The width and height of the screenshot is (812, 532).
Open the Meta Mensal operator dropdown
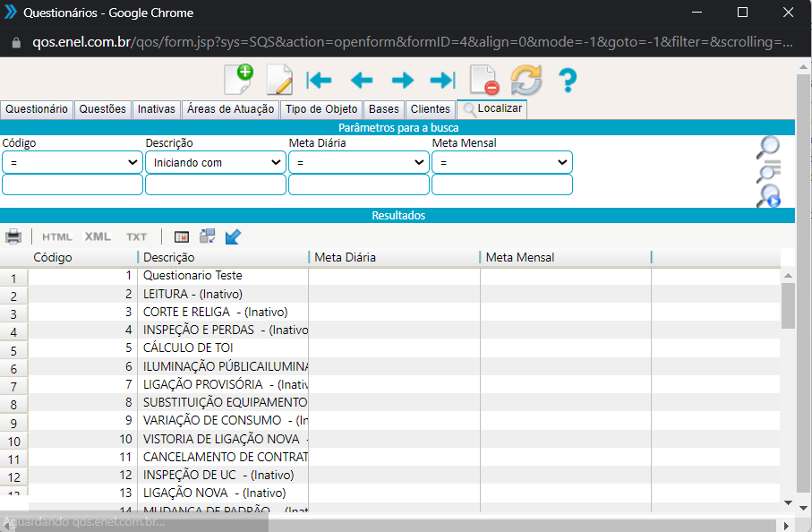tap(502, 162)
